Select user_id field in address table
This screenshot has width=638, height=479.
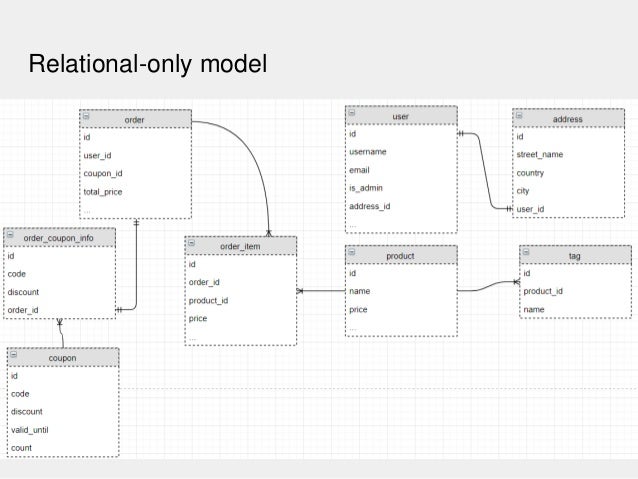tap(568, 209)
